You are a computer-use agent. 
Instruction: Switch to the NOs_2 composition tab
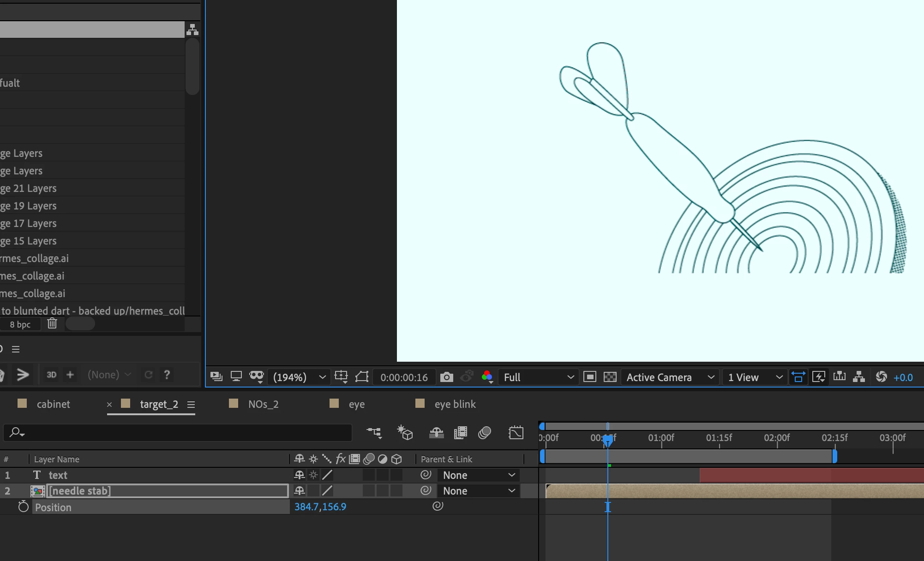coord(263,404)
